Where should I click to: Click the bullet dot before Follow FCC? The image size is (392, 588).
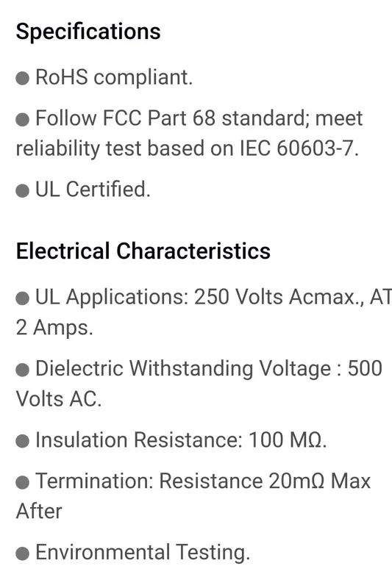pyautogui.click(x=23, y=120)
